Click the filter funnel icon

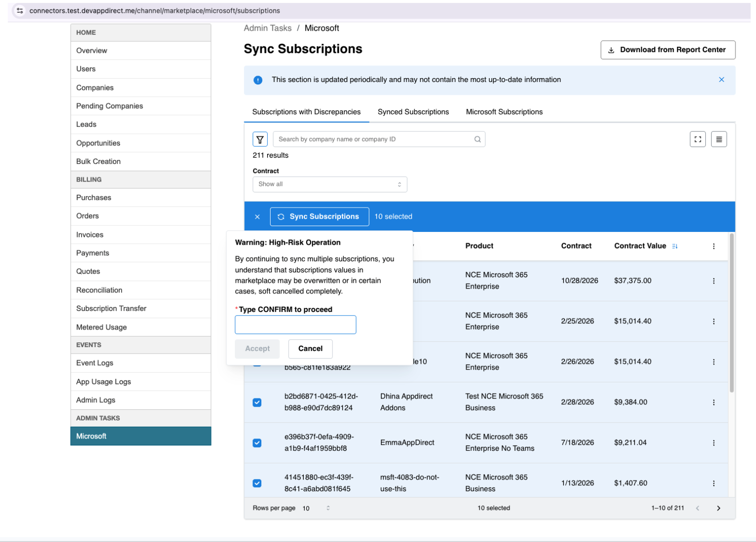[x=260, y=139]
